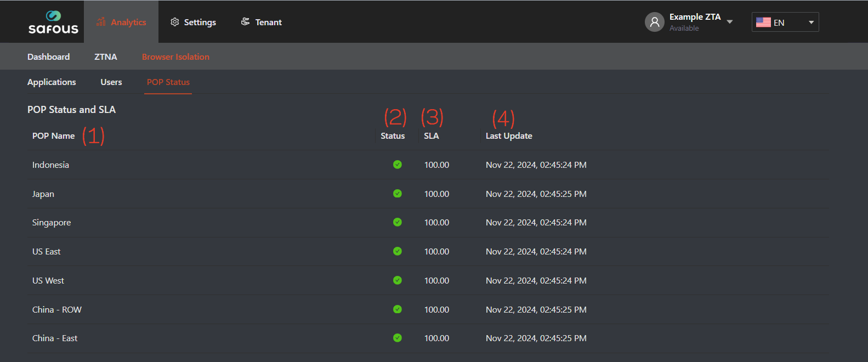The width and height of the screenshot is (868, 362).
Task: Sort by Status column header
Action: (x=393, y=135)
